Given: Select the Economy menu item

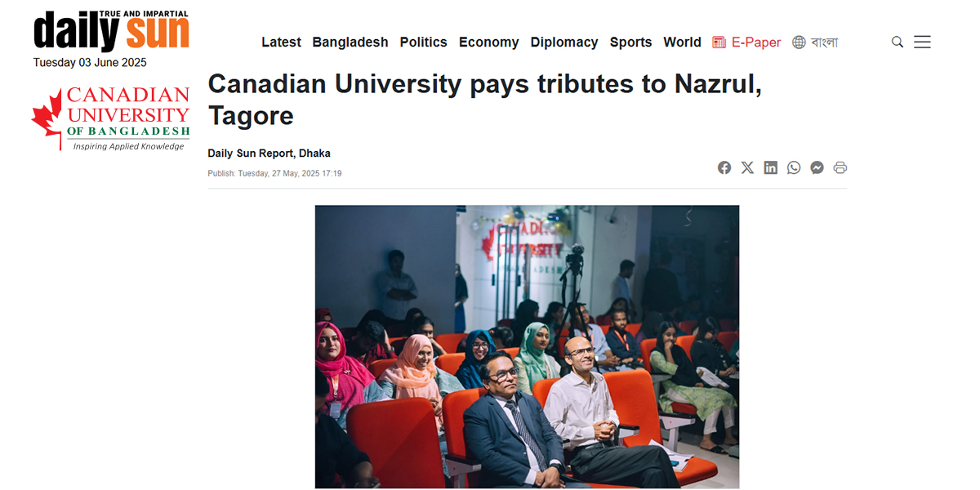Looking at the screenshot, I should (488, 42).
